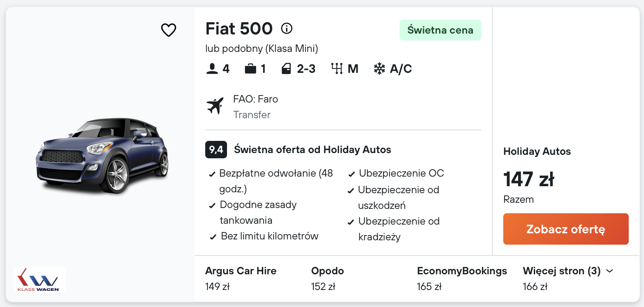Expand Więcej stron (3) dropdown
Screen dimensions: 644x307
562,271
